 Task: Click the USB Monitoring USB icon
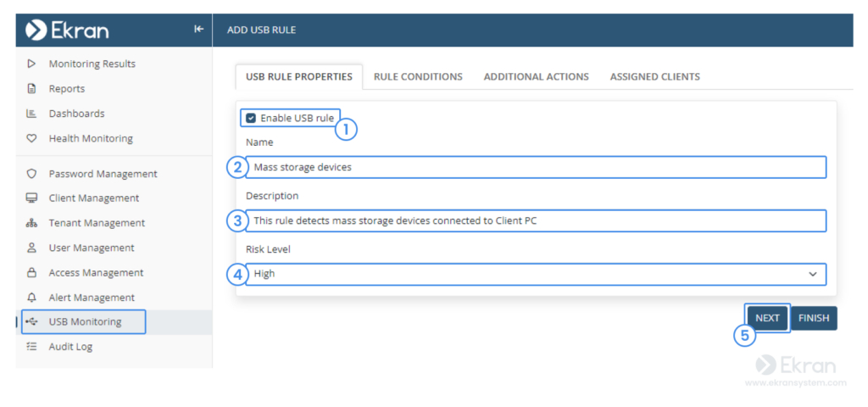pos(32,321)
